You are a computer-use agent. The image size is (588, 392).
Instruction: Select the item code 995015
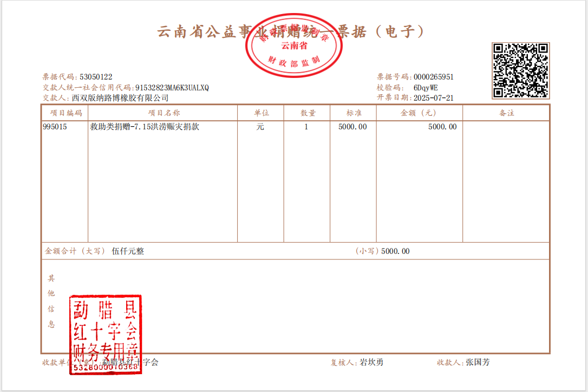point(55,127)
